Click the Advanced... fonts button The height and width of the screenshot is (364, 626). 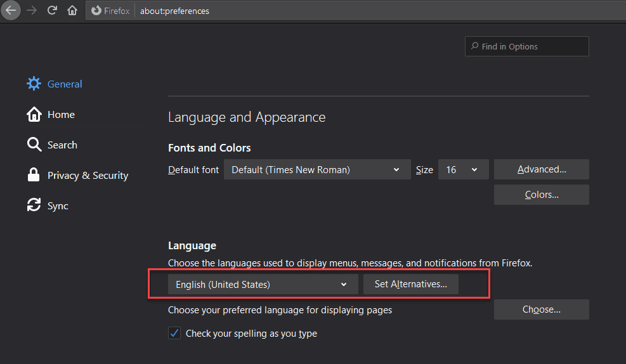(x=541, y=169)
